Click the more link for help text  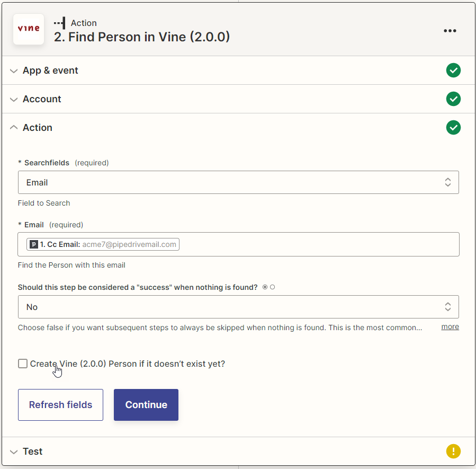[450, 327]
